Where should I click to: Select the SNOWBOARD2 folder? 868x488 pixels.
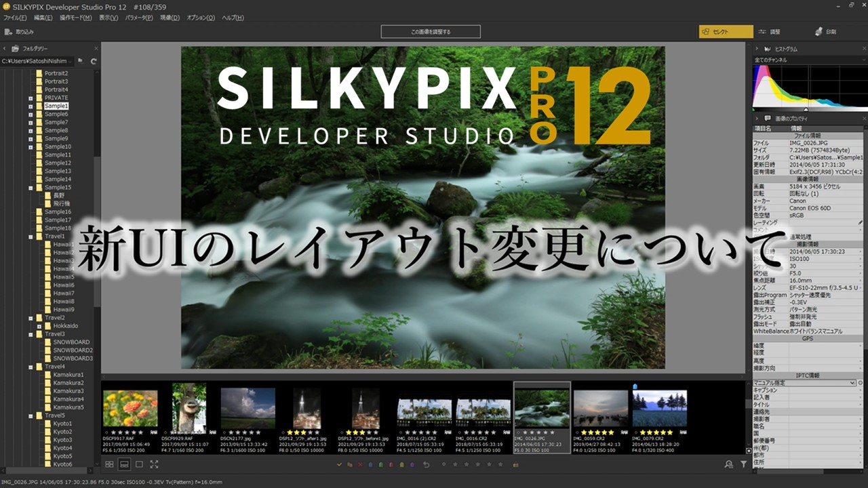click(x=73, y=350)
